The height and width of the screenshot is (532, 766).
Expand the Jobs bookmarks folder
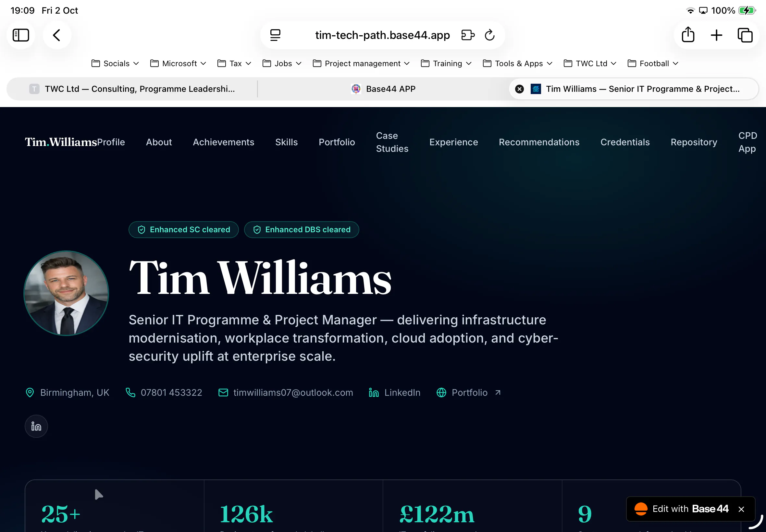(x=282, y=63)
